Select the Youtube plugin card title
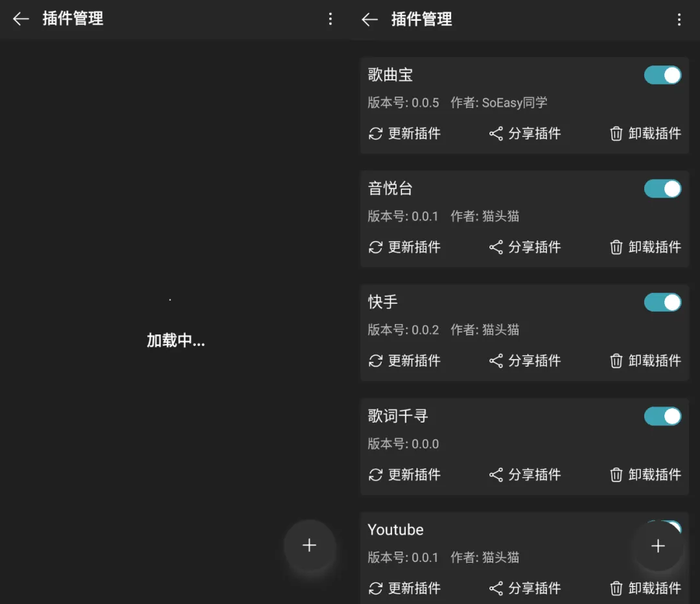 coord(395,530)
